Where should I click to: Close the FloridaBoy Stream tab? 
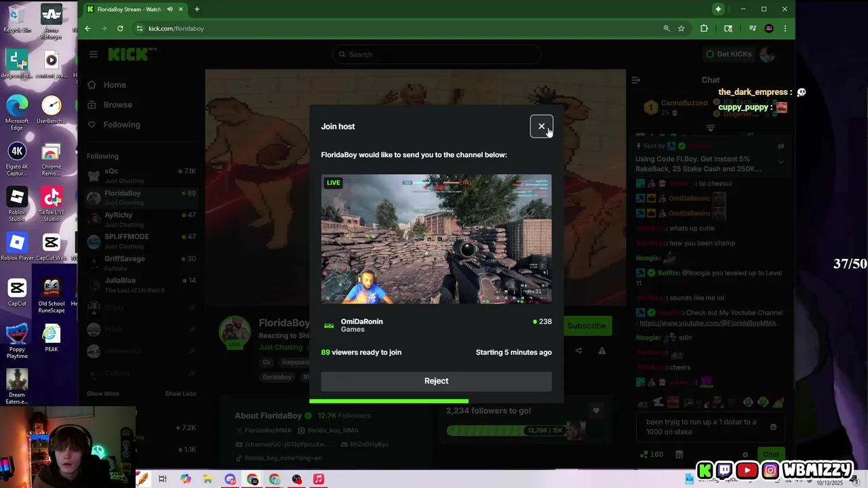pos(181,9)
